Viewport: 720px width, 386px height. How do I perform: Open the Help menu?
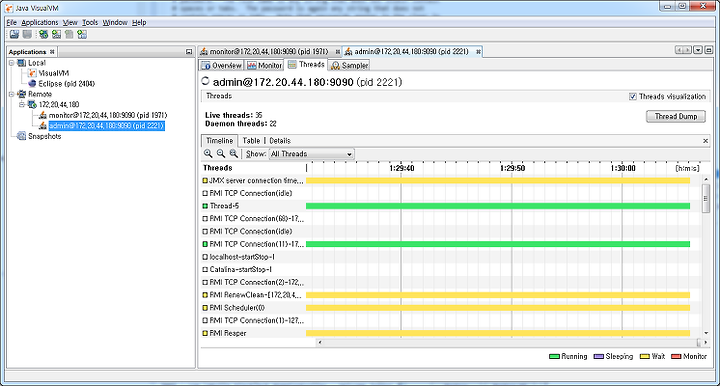[x=139, y=22]
